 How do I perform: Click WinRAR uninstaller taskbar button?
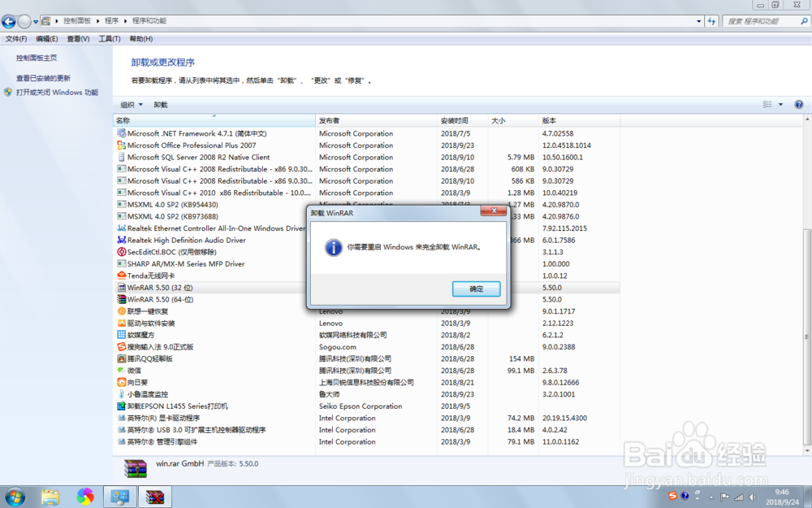[155, 497]
